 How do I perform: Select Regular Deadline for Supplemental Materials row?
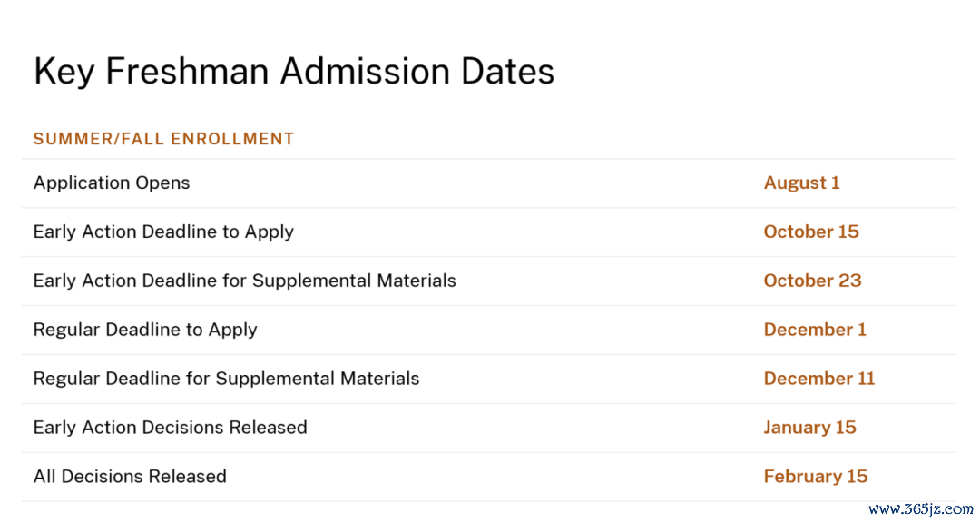tap(489, 380)
